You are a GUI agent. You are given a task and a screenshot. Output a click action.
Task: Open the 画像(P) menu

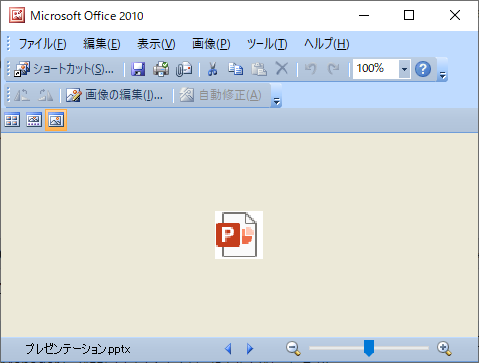(211, 44)
